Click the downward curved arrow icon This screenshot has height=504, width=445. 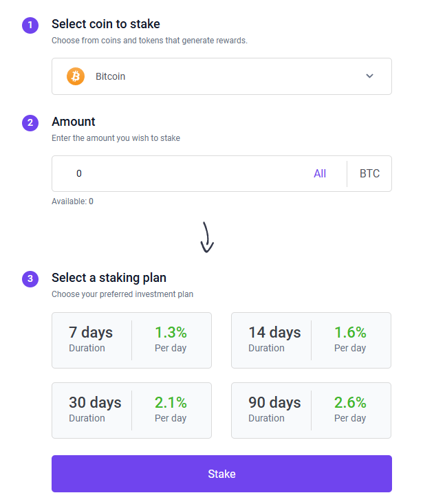tap(207, 237)
